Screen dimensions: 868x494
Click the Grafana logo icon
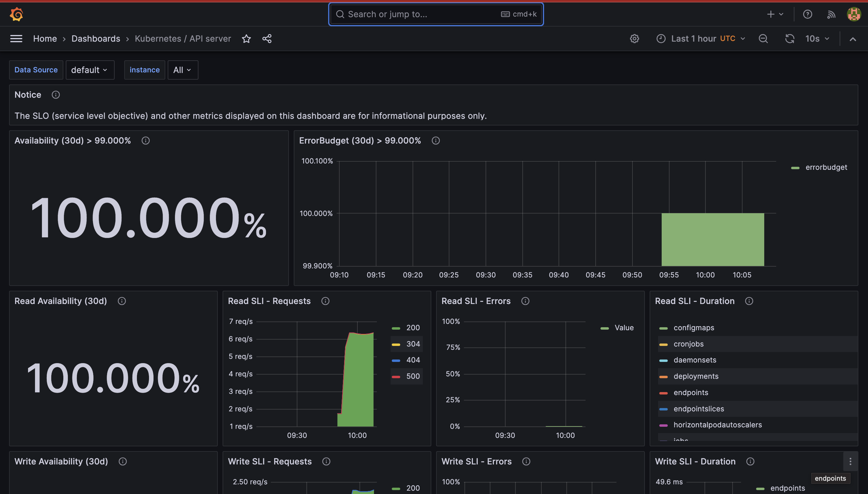coord(16,14)
